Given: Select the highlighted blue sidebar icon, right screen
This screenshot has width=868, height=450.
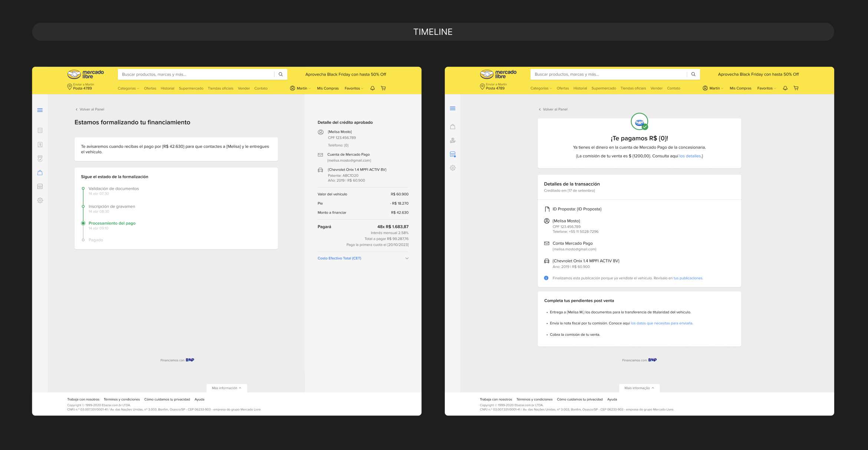Looking at the screenshot, I should pyautogui.click(x=453, y=154).
